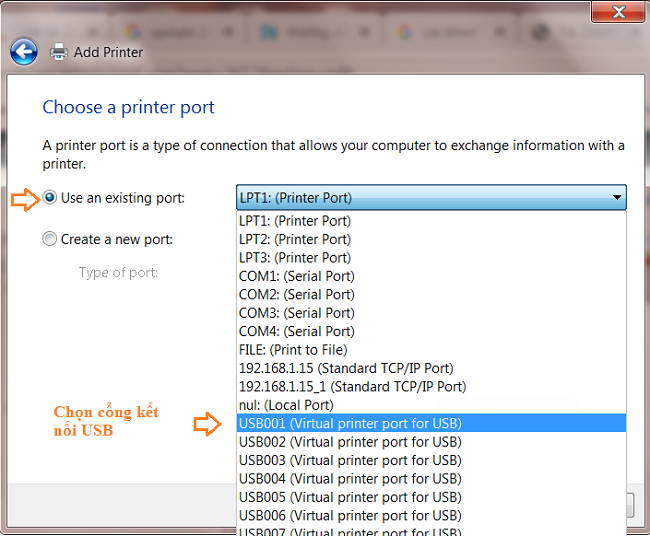Select FILE: (Print to File) option

tap(293, 350)
